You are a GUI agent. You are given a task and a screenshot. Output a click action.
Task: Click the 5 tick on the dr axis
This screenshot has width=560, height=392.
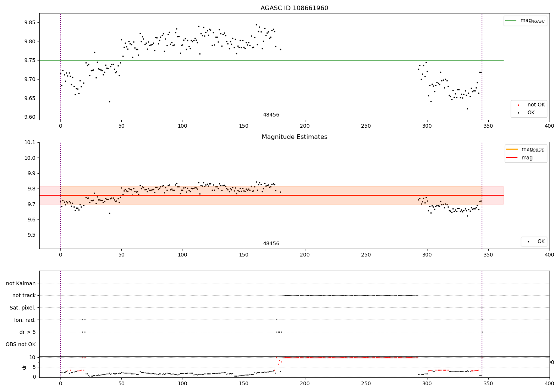pyautogui.click(x=34, y=367)
